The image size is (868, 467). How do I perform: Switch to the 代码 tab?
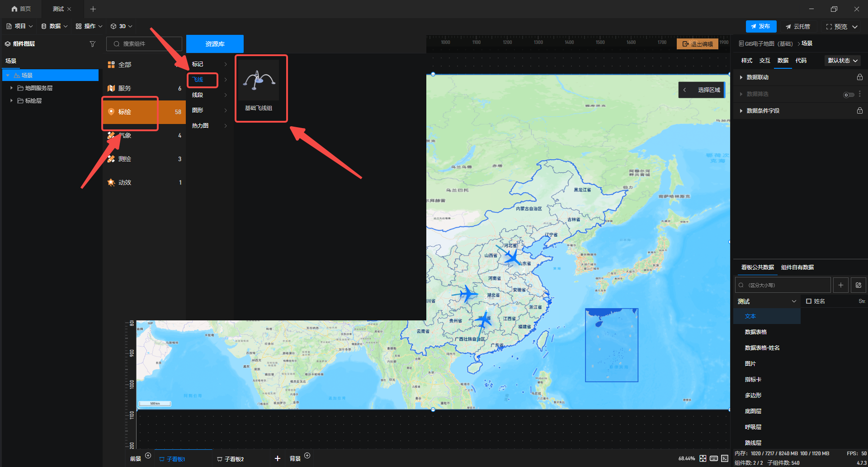(x=801, y=61)
